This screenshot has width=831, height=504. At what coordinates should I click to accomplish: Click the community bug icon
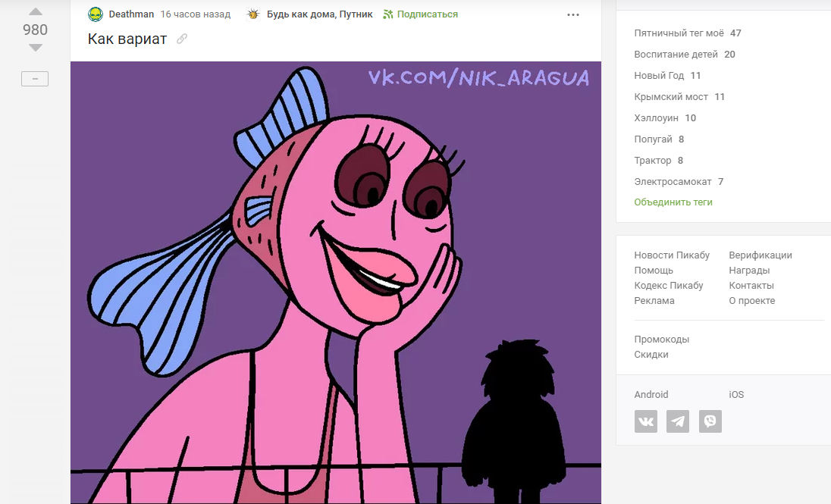pos(253,14)
